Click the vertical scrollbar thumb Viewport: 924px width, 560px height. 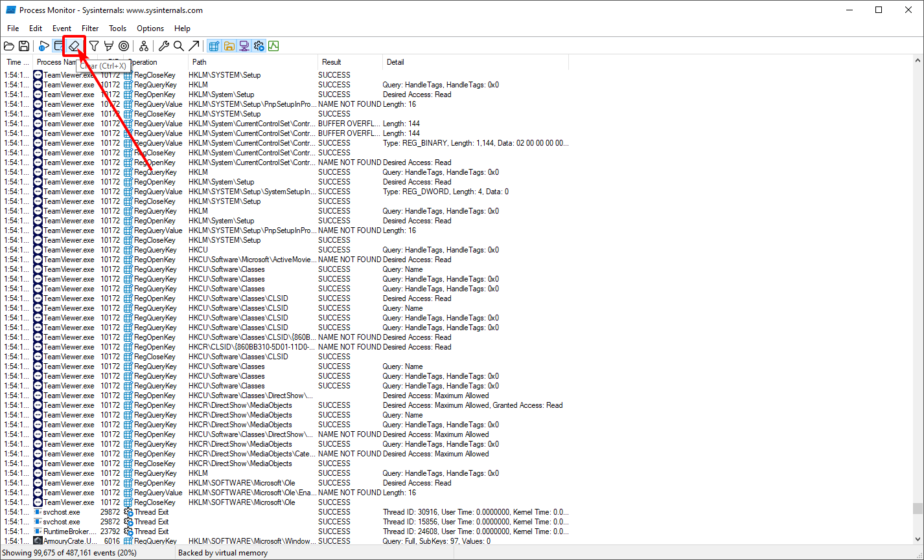coord(918,508)
